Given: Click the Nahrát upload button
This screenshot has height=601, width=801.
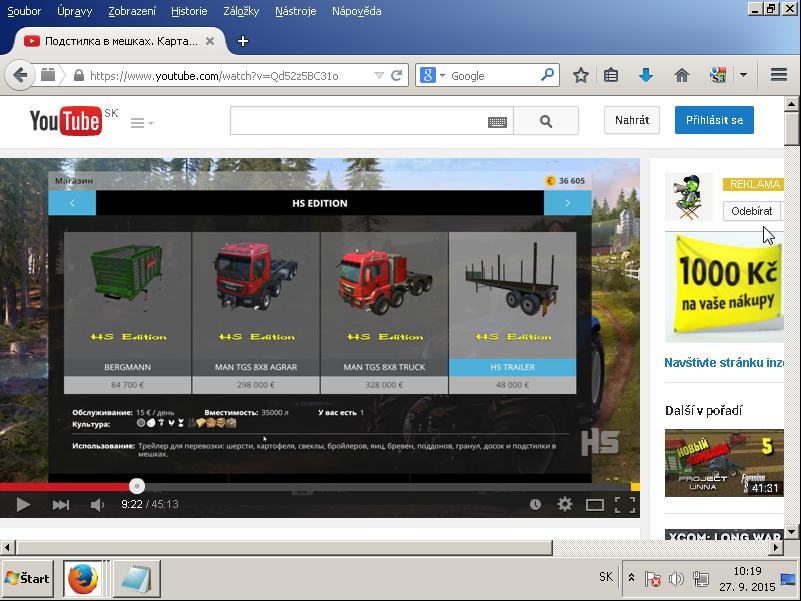Looking at the screenshot, I should (632, 120).
